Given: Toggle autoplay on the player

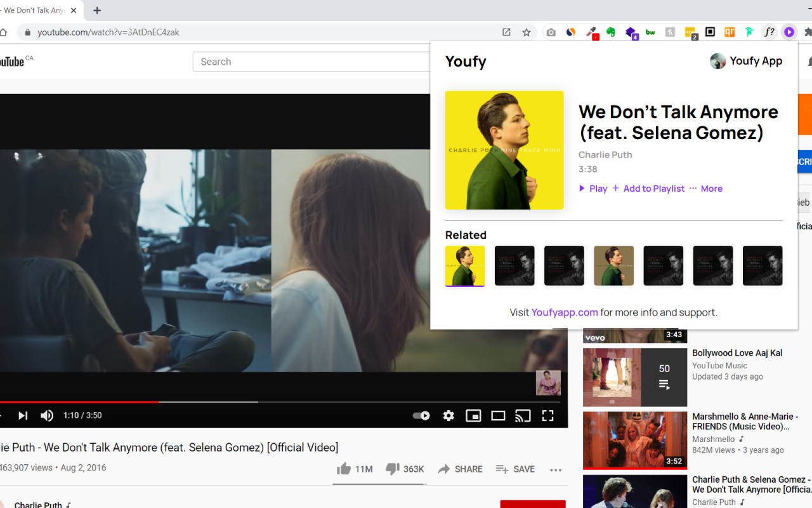Looking at the screenshot, I should (x=421, y=415).
